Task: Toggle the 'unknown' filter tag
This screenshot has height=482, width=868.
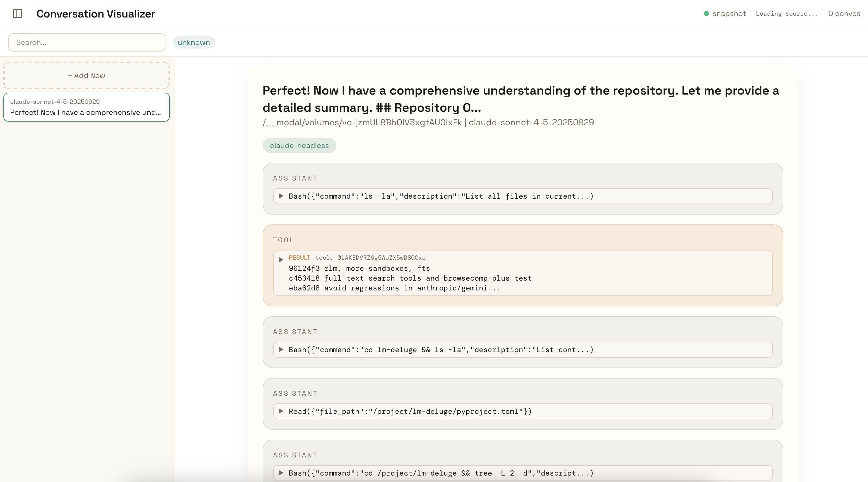Action: tap(194, 42)
